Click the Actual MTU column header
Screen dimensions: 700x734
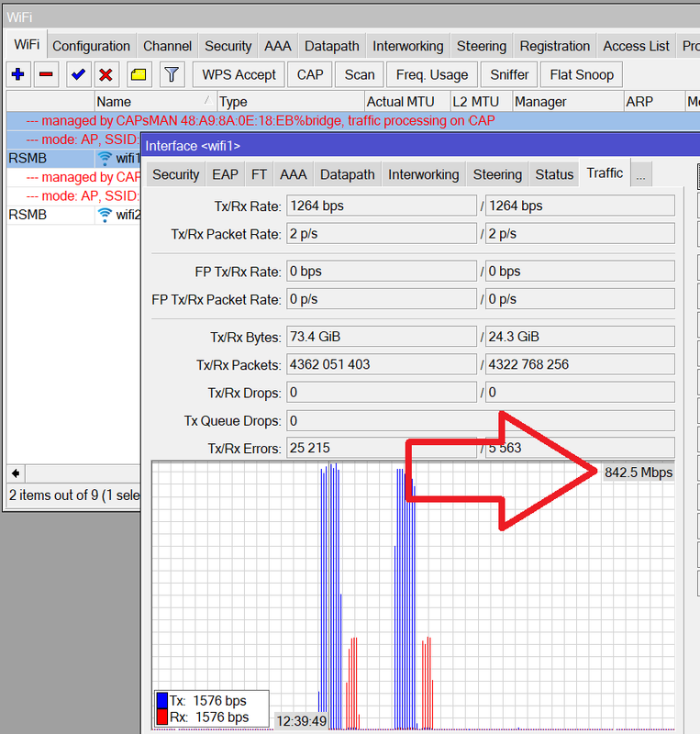407,102
